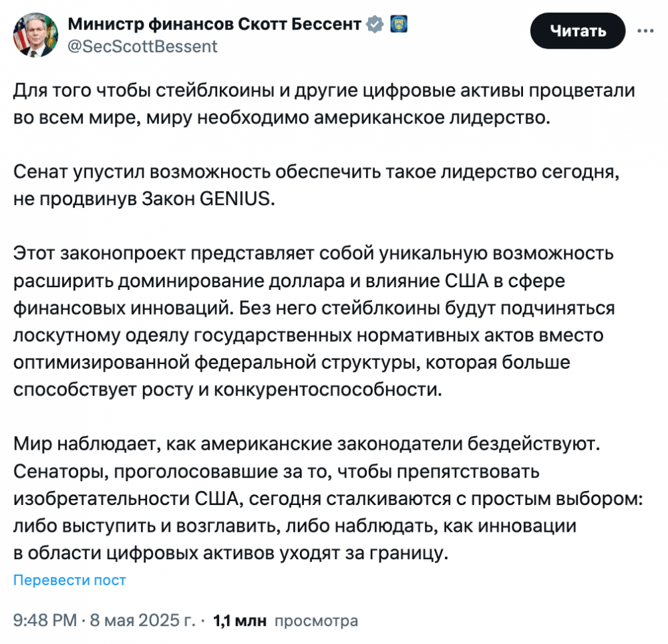Click the sentence Мир наблюдает in the post
This screenshot has height=644, width=668.
(307, 444)
